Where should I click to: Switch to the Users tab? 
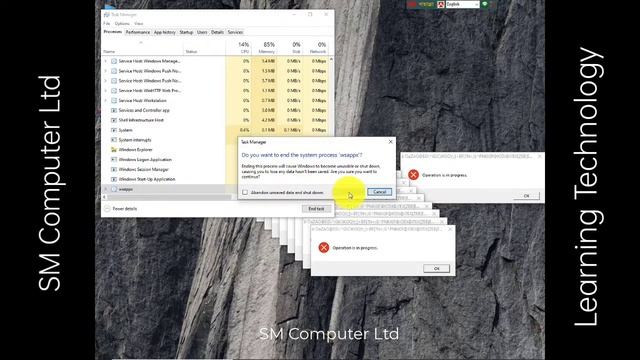(x=202, y=32)
